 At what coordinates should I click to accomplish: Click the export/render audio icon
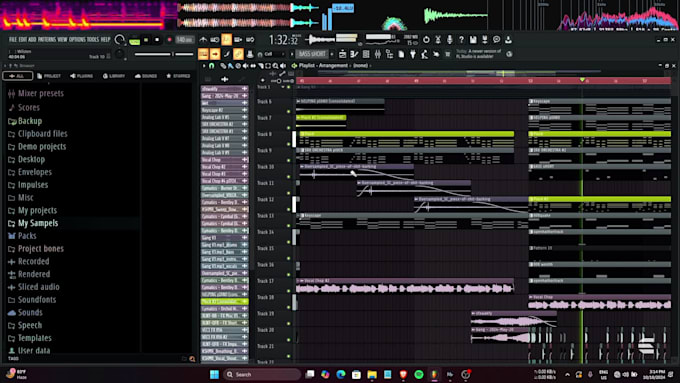485,40
